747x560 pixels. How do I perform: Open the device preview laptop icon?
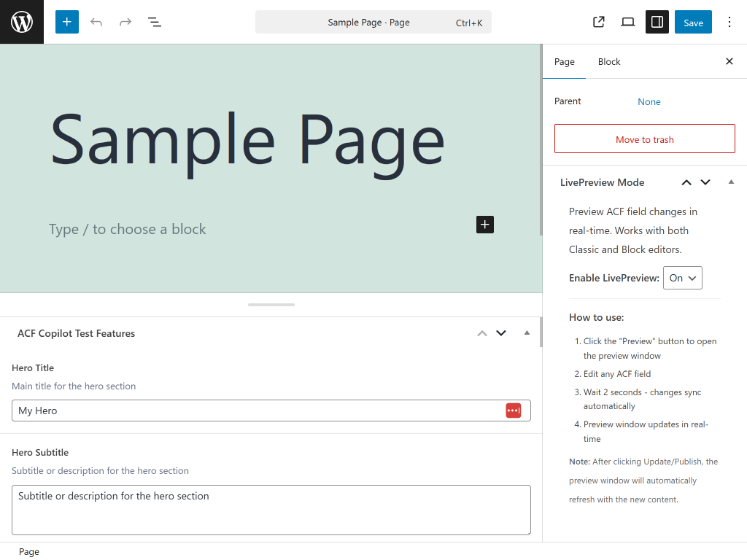pos(628,22)
